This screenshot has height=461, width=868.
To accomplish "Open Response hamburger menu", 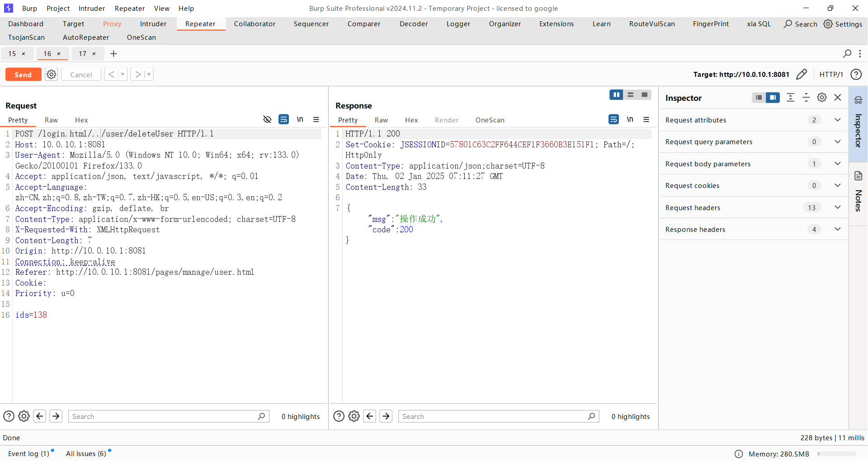I will 646,119.
